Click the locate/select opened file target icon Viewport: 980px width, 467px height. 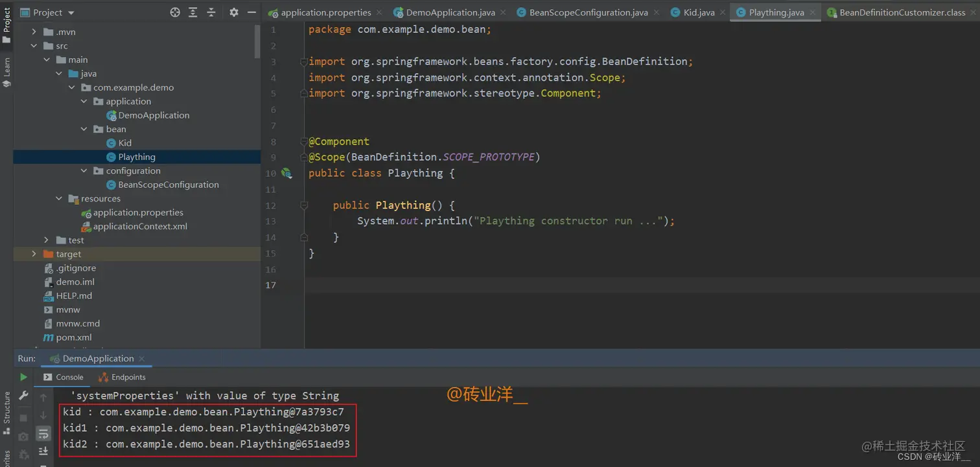tap(175, 12)
